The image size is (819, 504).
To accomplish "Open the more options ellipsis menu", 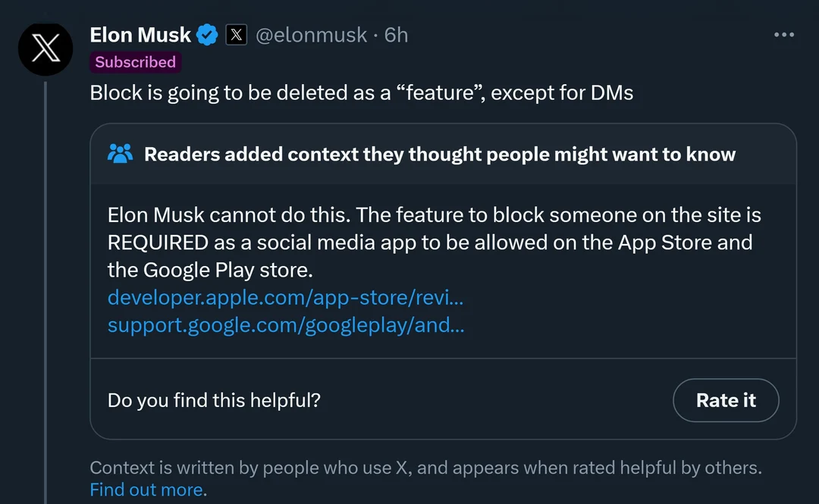I will pos(784,34).
